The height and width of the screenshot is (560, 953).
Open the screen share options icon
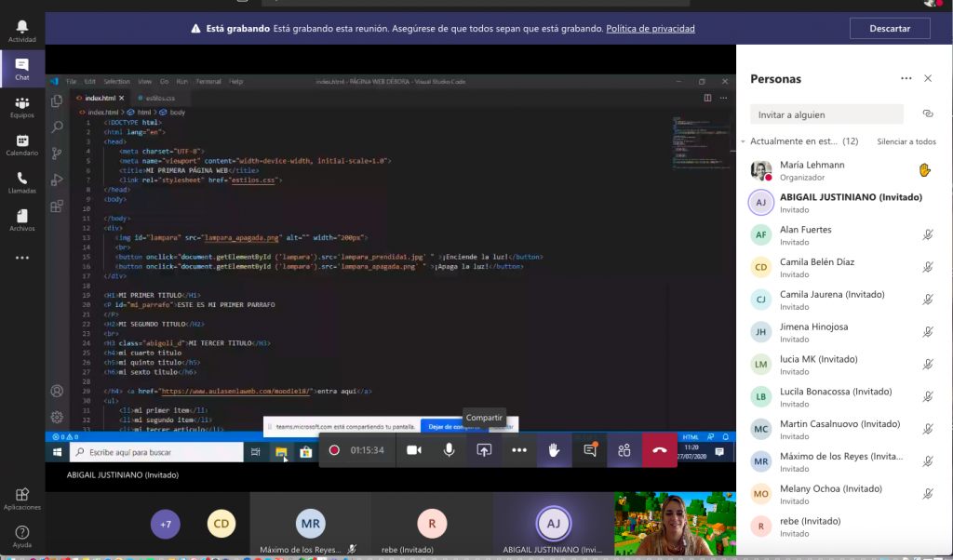click(484, 450)
